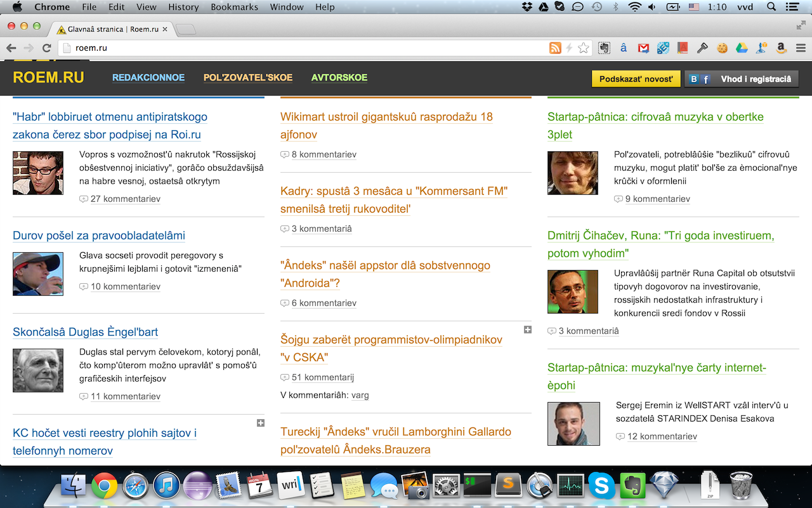Open Skype from the dock
812x508 pixels.
coord(601,486)
